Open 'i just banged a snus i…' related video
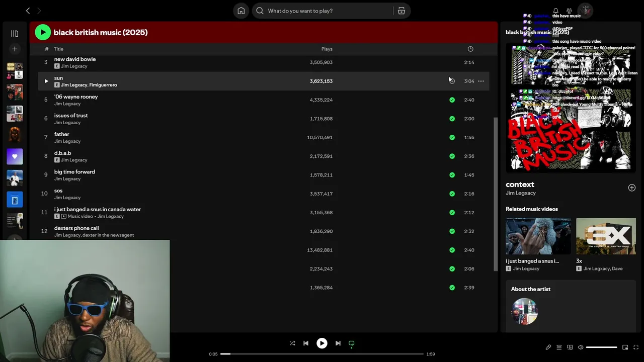This screenshot has height=362, width=644. point(538,236)
